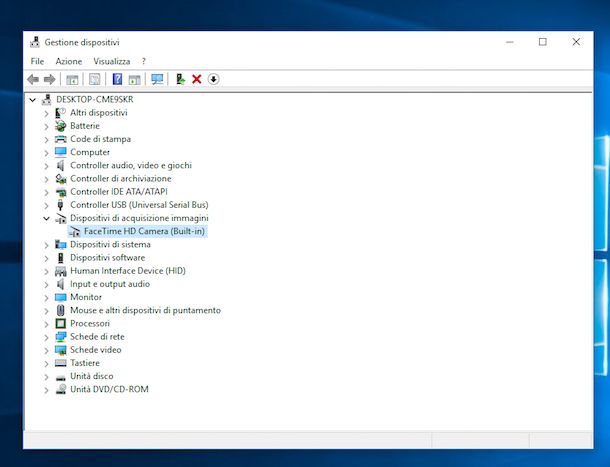Click the down-arrow disable device icon

[x=213, y=79]
